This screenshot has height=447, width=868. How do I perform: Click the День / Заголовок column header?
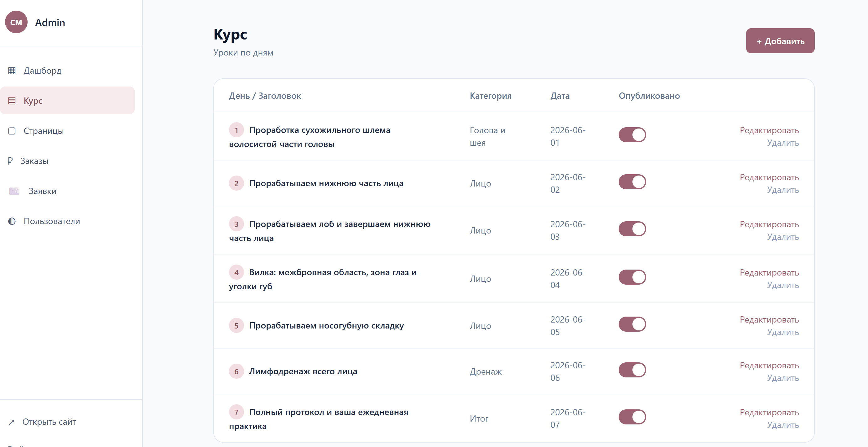(x=265, y=96)
